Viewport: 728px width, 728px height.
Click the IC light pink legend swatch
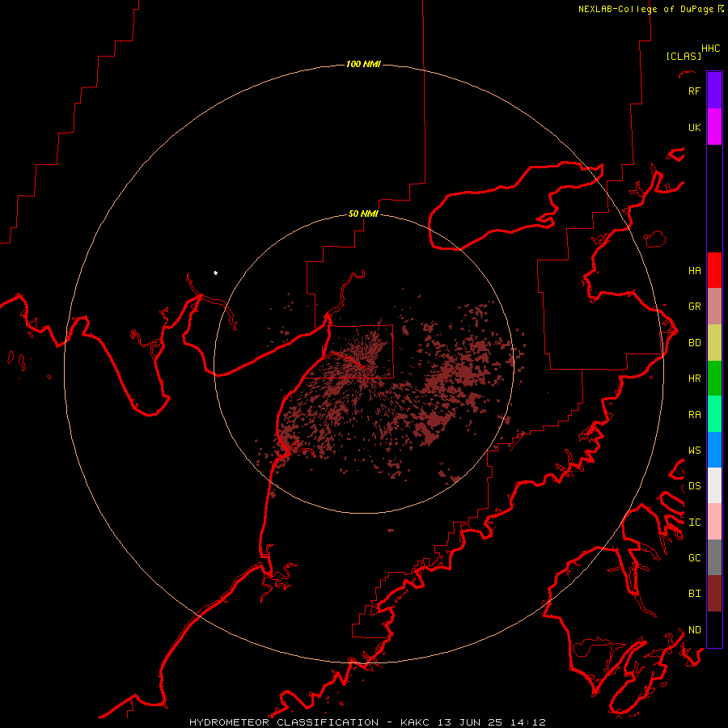(x=714, y=522)
